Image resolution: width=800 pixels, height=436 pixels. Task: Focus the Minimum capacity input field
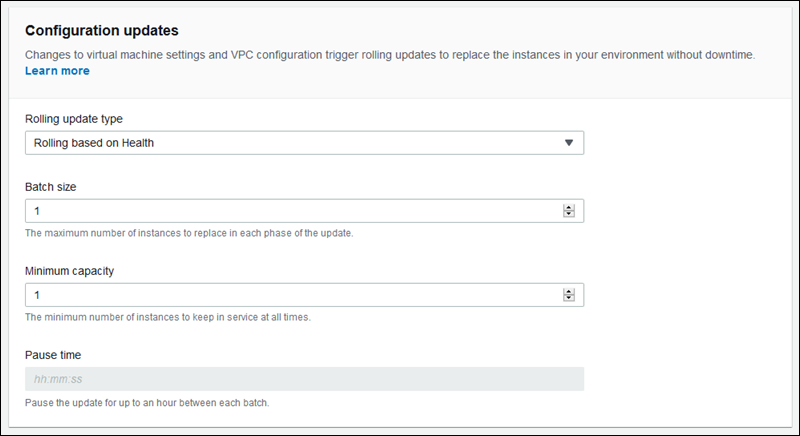[290, 295]
